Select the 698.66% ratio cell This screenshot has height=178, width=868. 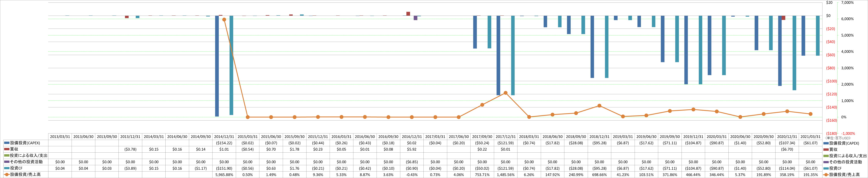[x=599, y=175]
